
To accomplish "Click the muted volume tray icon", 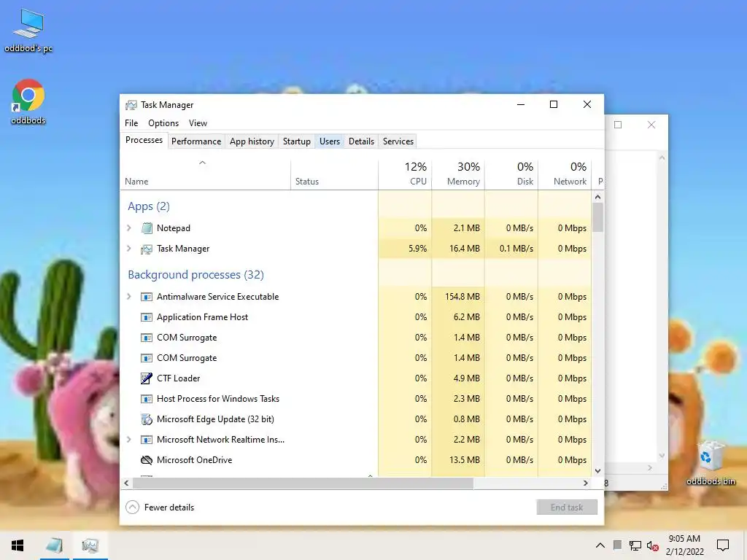I will click(x=653, y=545).
